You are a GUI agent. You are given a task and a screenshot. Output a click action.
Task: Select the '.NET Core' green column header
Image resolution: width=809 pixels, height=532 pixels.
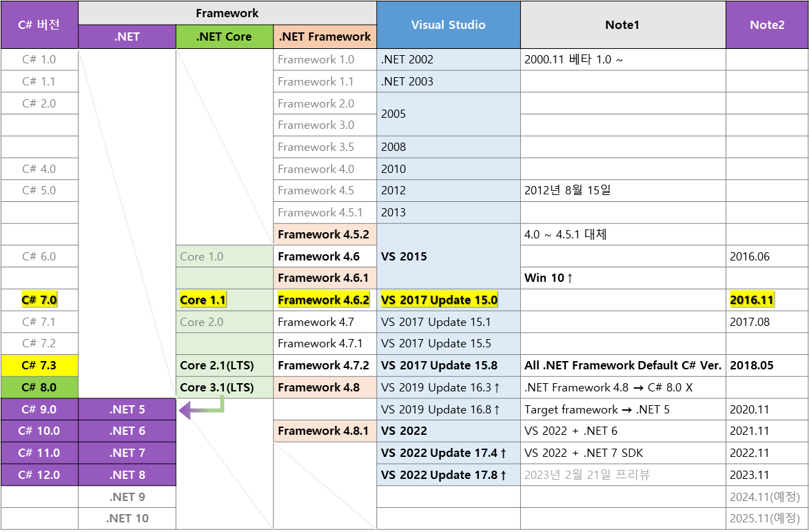(225, 37)
